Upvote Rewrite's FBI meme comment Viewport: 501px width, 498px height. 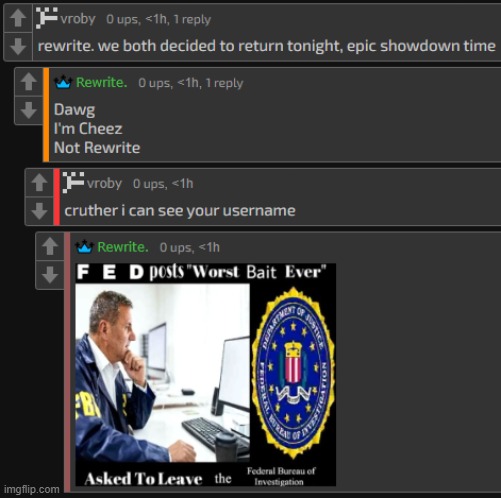pos(50,246)
